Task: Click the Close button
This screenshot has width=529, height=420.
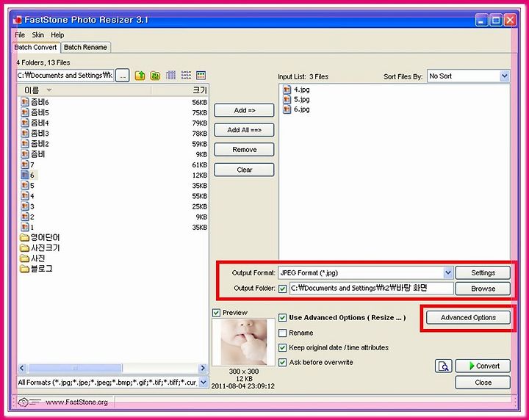Action: [x=483, y=383]
